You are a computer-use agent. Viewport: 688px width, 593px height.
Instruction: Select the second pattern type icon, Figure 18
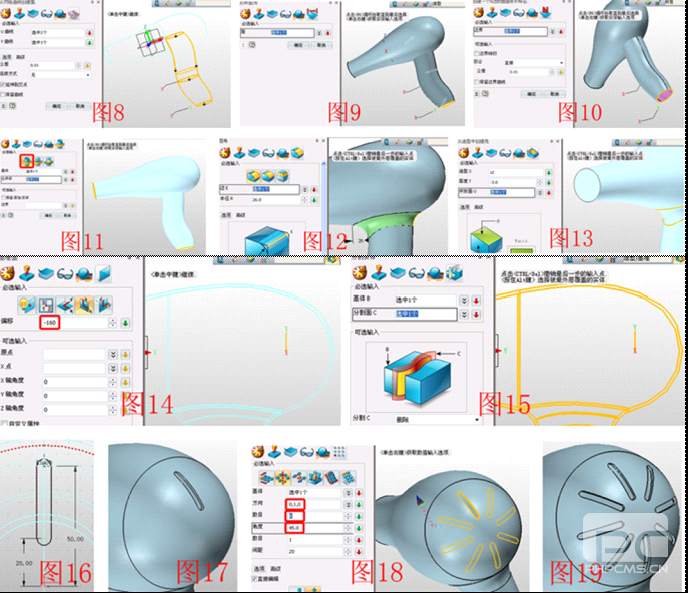click(283, 478)
